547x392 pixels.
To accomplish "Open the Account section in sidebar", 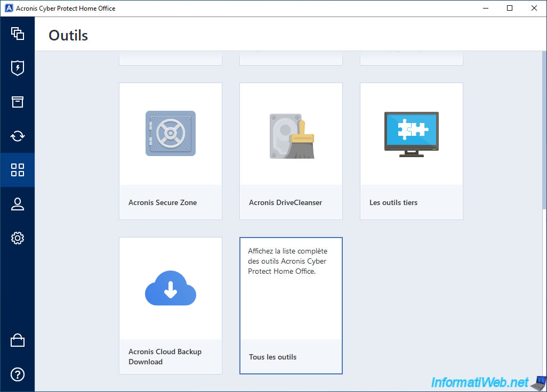I will point(18,204).
